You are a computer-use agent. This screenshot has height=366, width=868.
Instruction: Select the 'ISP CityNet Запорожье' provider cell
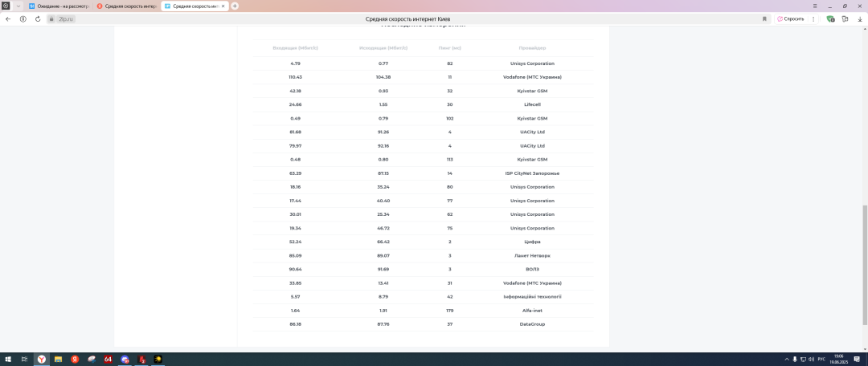[x=532, y=173]
